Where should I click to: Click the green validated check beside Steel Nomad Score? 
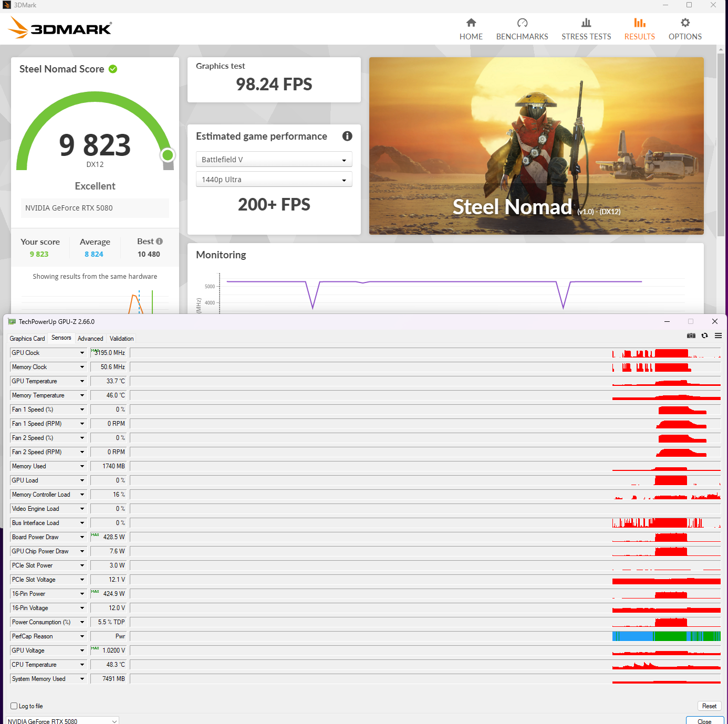pyautogui.click(x=113, y=69)
